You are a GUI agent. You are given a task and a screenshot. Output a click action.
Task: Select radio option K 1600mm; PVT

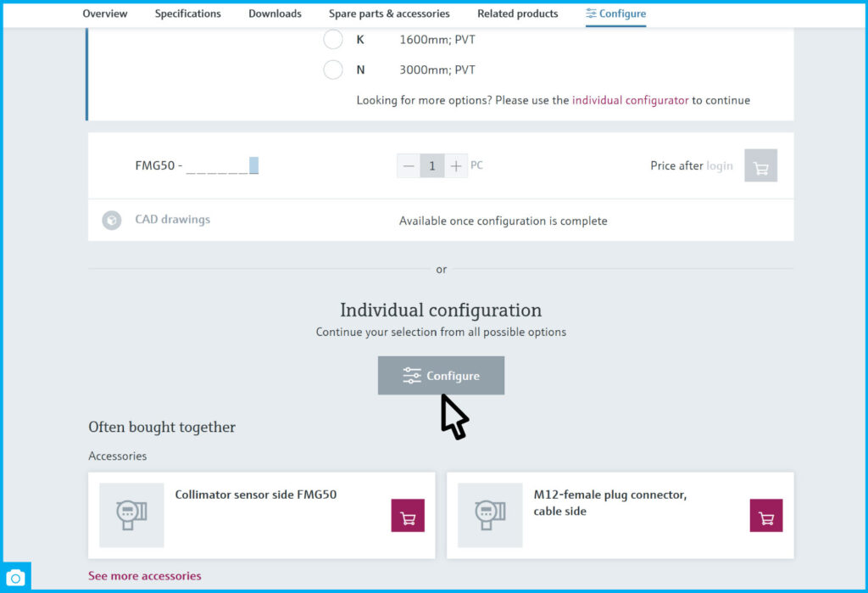click(333, 40)
